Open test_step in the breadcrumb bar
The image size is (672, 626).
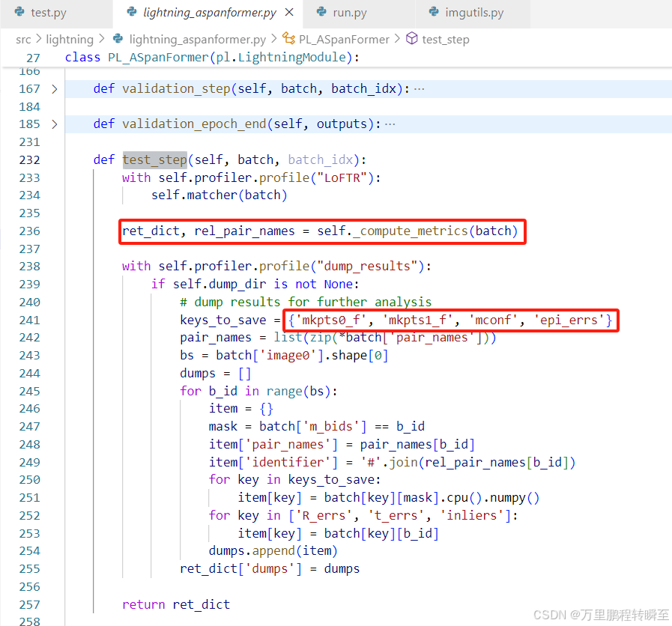[446, 39]
